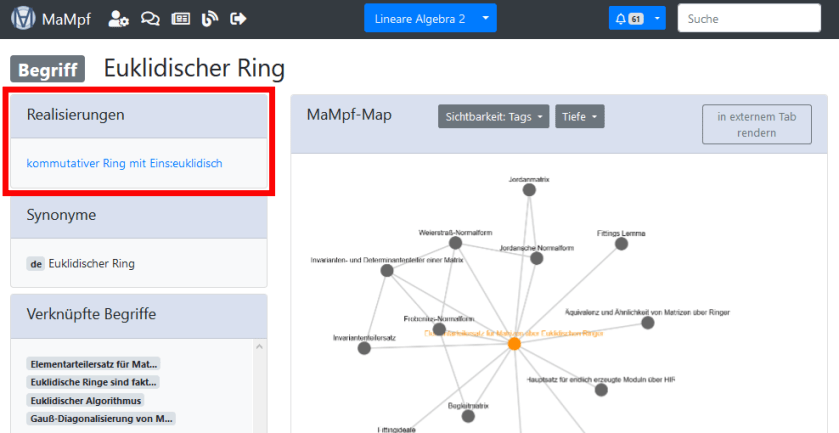
Task: Click the orange highlighted node in map
Action: coord(514,343)
